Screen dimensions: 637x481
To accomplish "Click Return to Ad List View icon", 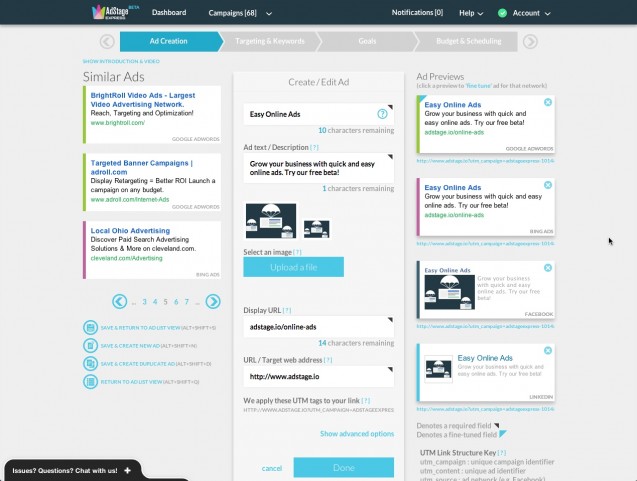I will 90,381.
